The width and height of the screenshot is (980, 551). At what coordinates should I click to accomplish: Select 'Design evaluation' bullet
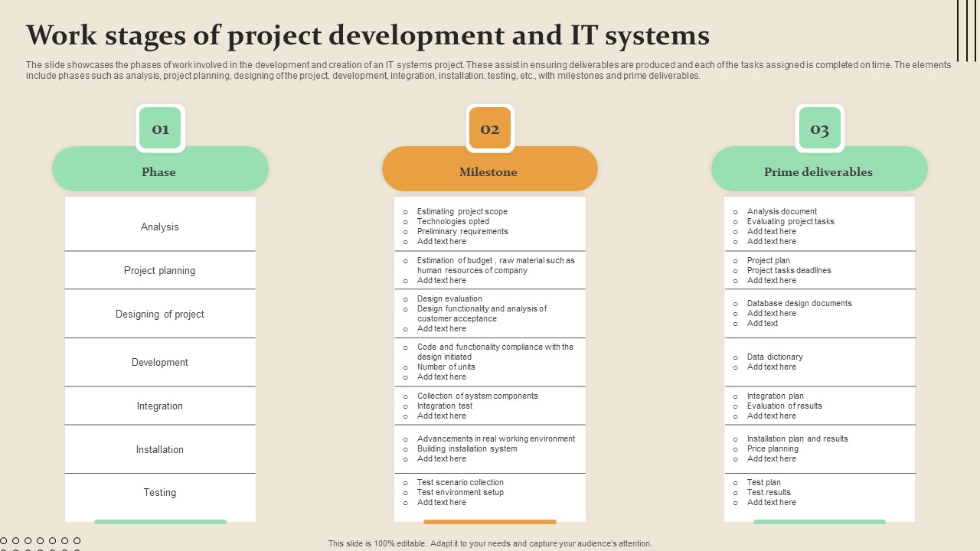(449, 298)
